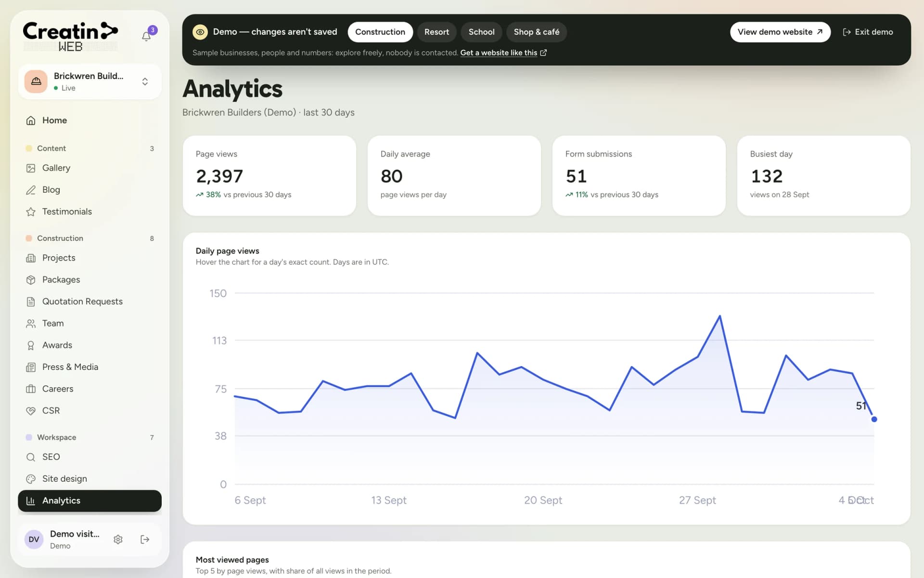The image size is (924, 578).
Task: Click the 51 endpoint dot on chart
Action: click(x=874, y=419)
